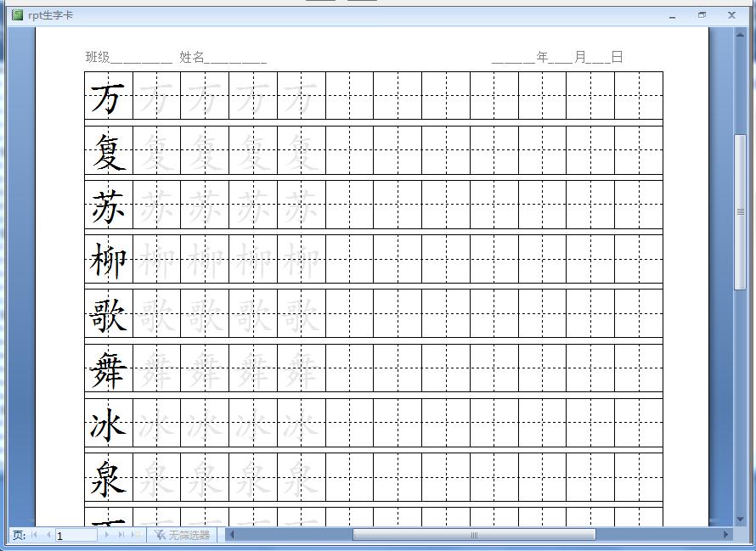Click the bold character 柳
Viewport: 756px width, 551px height.
(x=109, y=261)
